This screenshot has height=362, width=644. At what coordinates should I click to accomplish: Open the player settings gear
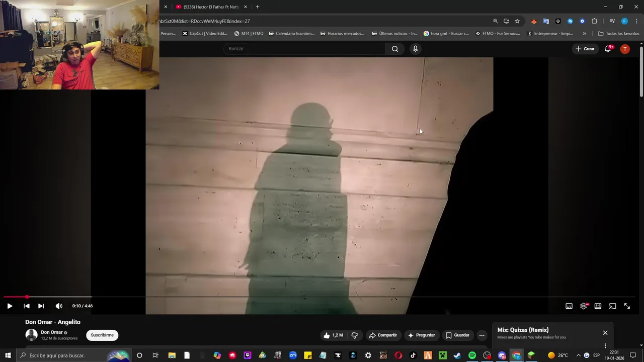click(584, 306)
